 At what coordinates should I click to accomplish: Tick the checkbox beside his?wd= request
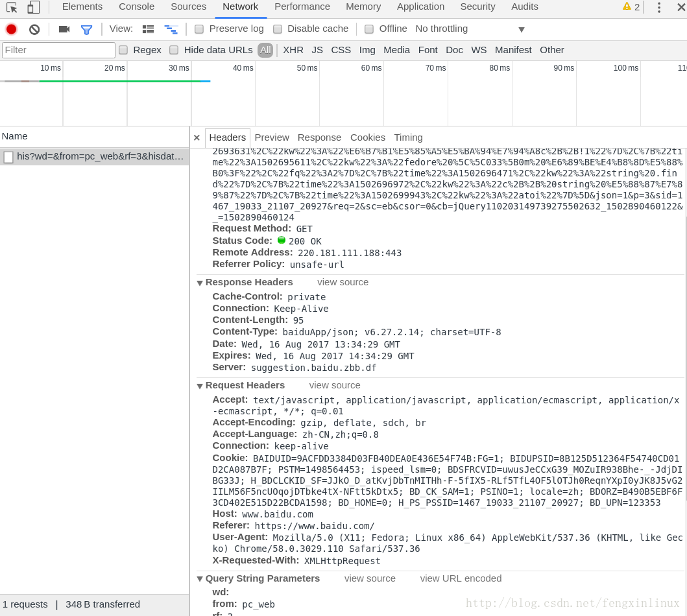point(8,157)
